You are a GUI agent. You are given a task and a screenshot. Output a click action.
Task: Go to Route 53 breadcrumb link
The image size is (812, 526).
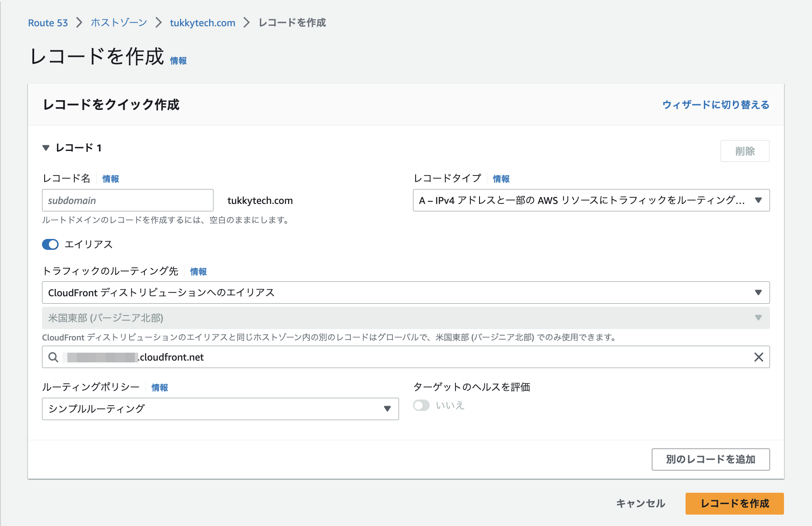pyautogui.click(x=48, y=23)
